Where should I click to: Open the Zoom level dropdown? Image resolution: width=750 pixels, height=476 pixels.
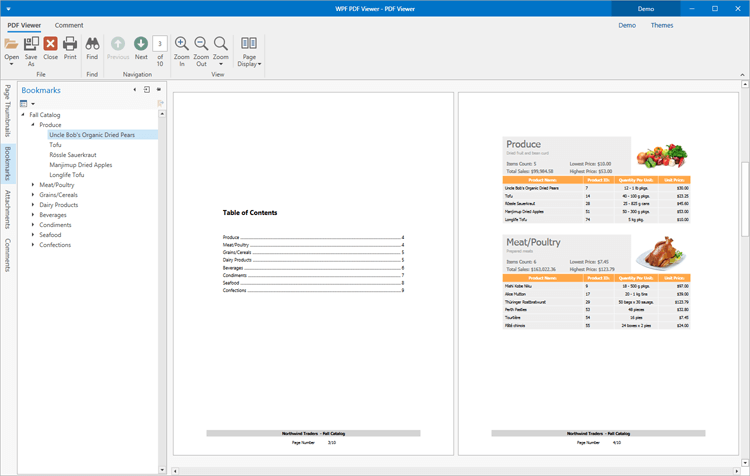click(221, 50)
